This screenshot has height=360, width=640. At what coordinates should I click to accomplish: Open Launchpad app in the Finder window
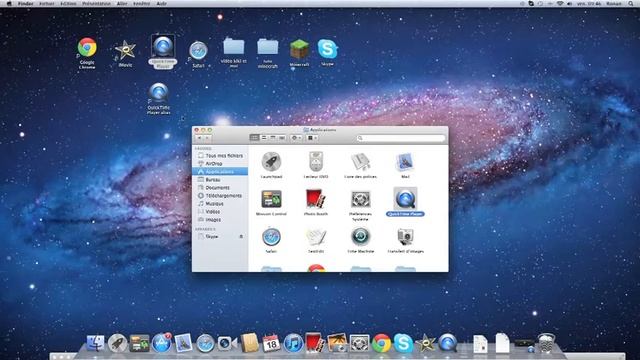point(271,162)
